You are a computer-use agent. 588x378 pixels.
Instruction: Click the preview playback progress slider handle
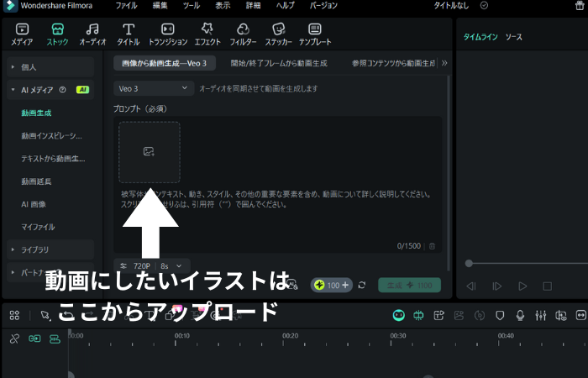469,263
